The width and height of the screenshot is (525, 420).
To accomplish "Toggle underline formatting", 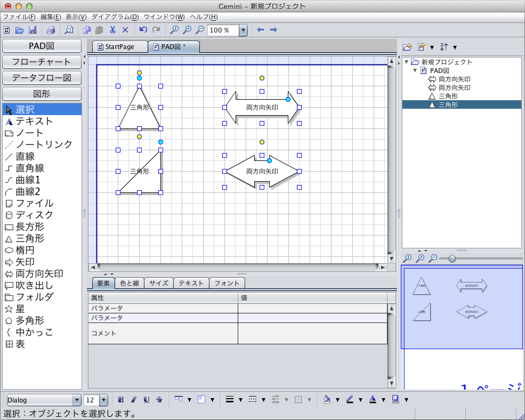I will point(147,399).
